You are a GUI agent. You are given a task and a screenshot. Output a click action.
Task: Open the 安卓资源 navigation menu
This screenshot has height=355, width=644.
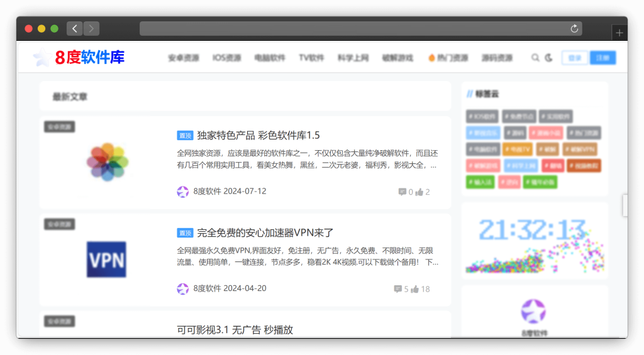pos(184,58)
